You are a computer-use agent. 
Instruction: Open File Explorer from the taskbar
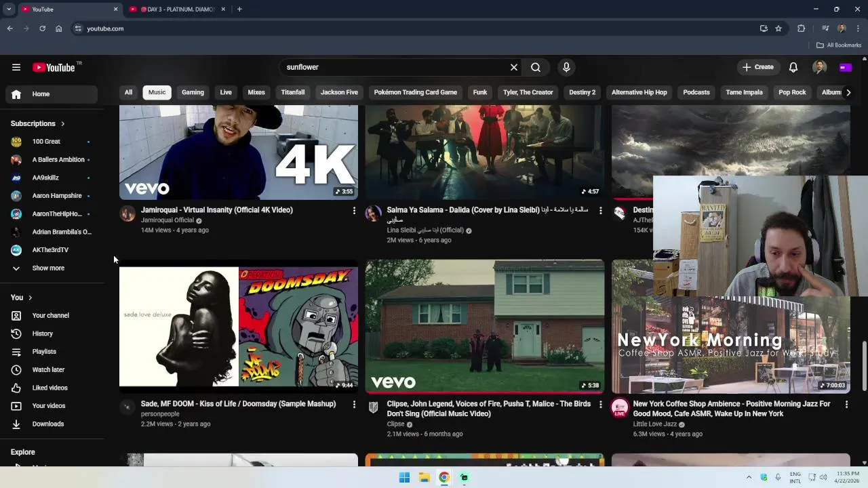(x=424, y=478)
